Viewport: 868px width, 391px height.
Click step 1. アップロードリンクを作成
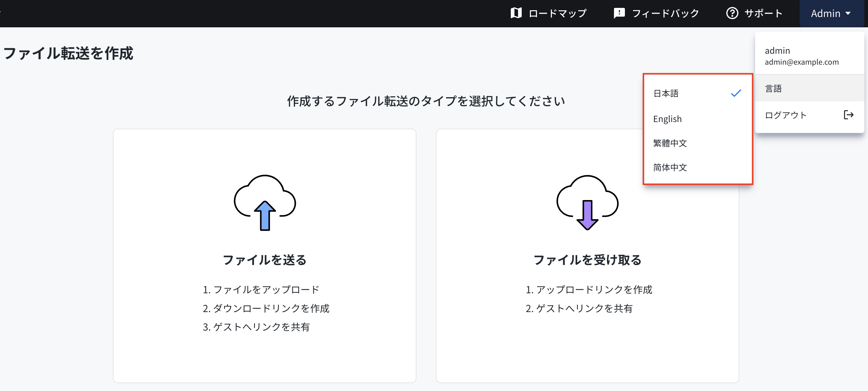(x=589, y=290)
